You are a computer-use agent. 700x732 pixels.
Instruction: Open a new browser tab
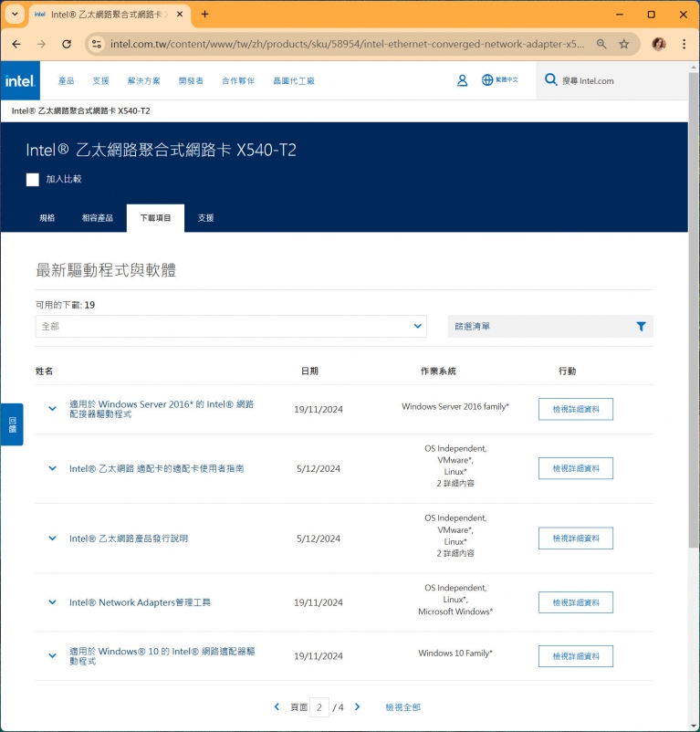[204, 15]
